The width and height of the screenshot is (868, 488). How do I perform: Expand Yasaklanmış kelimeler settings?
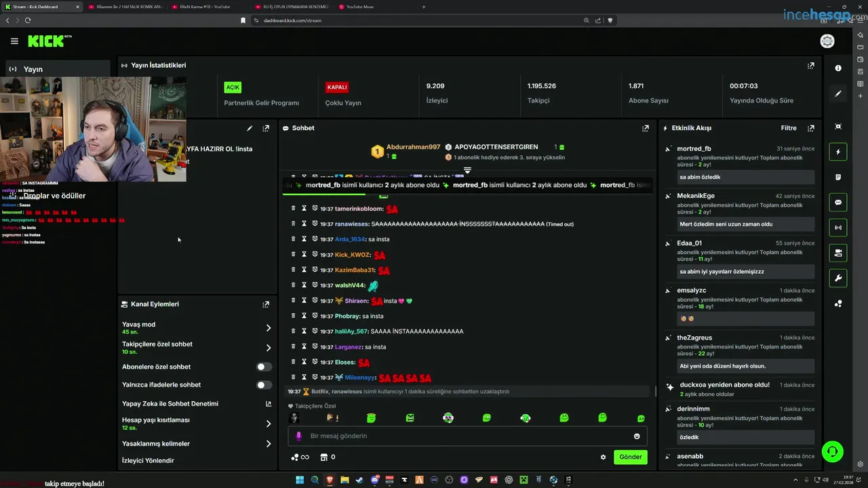pos(268,444)
